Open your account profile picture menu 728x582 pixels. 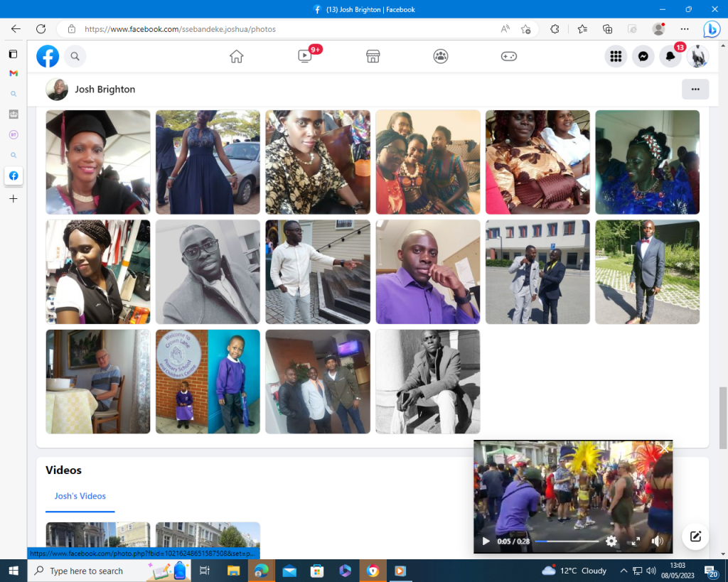click(697, 57)
